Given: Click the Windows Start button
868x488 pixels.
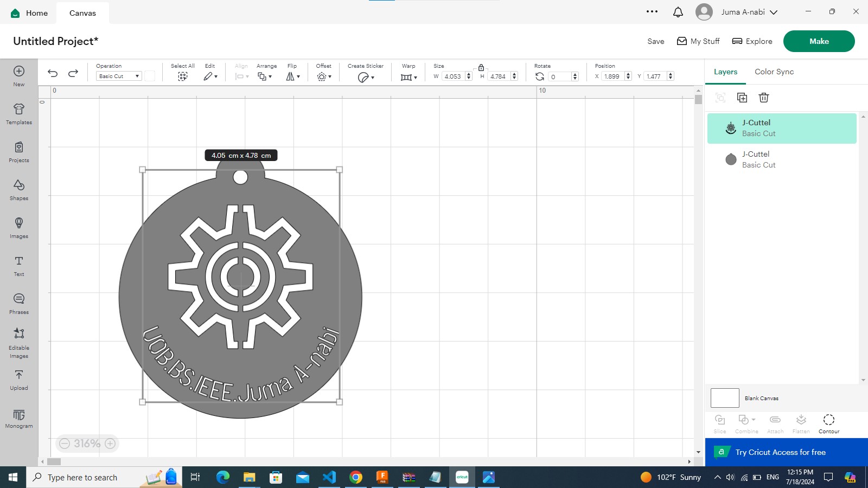Looking at the screenshot, I should (x=13, y=477).
